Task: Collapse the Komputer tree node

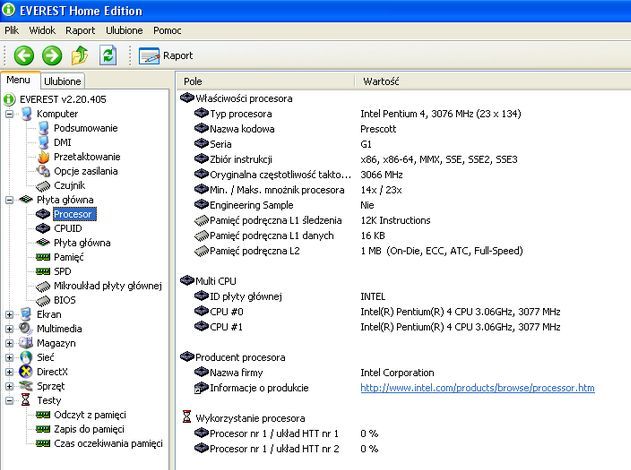Action: pyautogui.click(x=10, y=114)
